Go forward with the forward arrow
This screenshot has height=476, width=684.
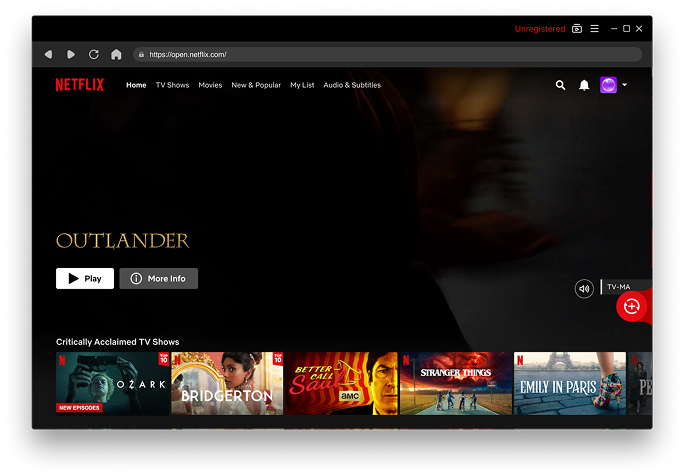pos(71,54)
